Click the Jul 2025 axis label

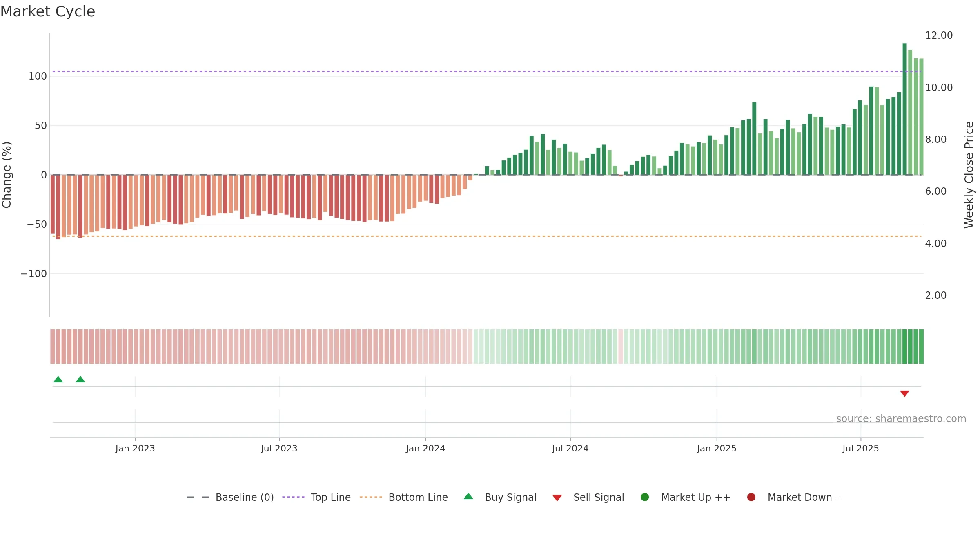[x=861, y=448]
